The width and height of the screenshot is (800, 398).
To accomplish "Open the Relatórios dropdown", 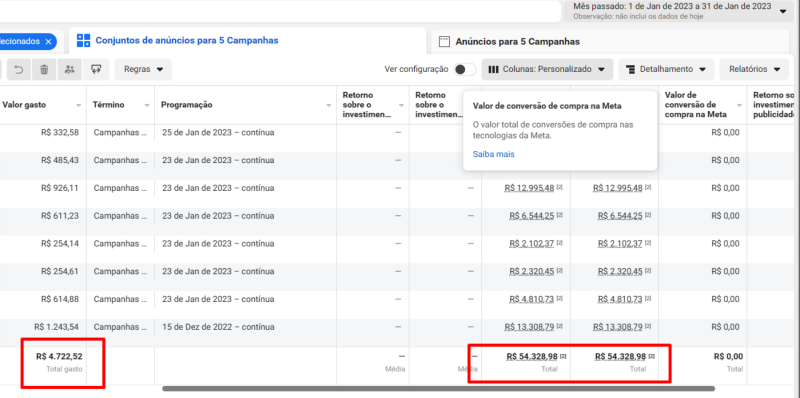I will click(x=754, y=69).
